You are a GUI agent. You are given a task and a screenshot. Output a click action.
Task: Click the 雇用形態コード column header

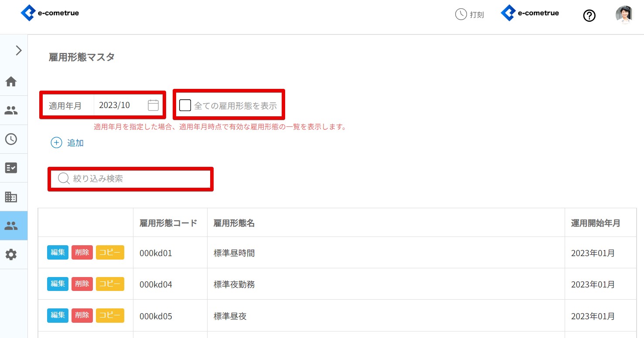(168, 223)
